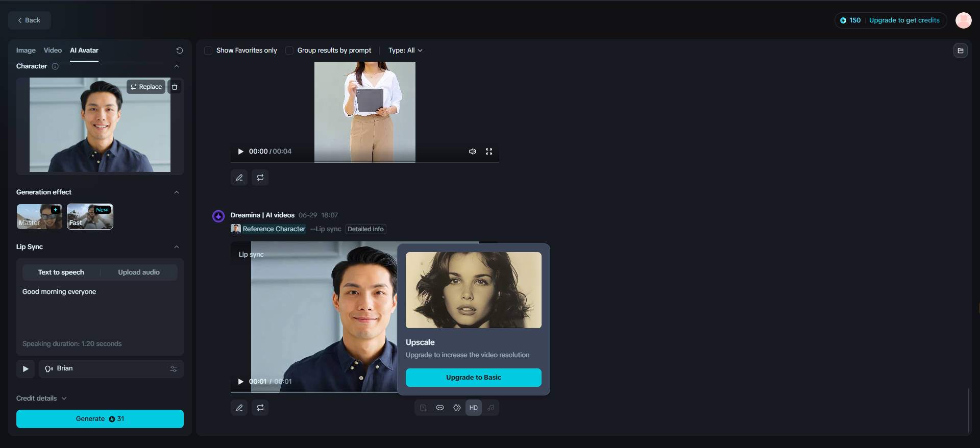Viewport: 980px width, 448px height.
Task: Play the first video at 00:00
Action: tap(240, 152)
